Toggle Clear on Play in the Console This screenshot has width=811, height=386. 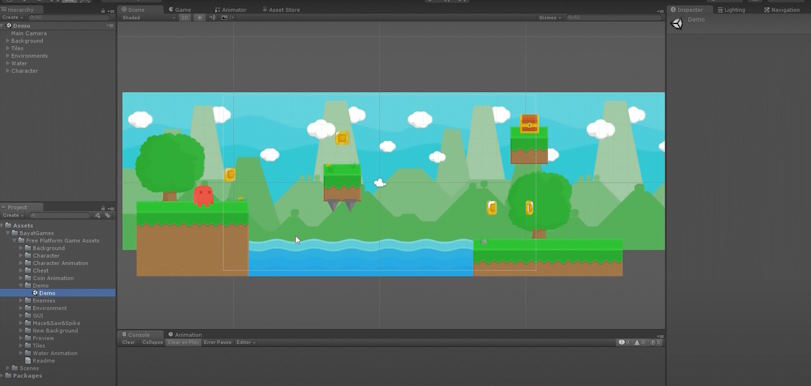[184, 343]
